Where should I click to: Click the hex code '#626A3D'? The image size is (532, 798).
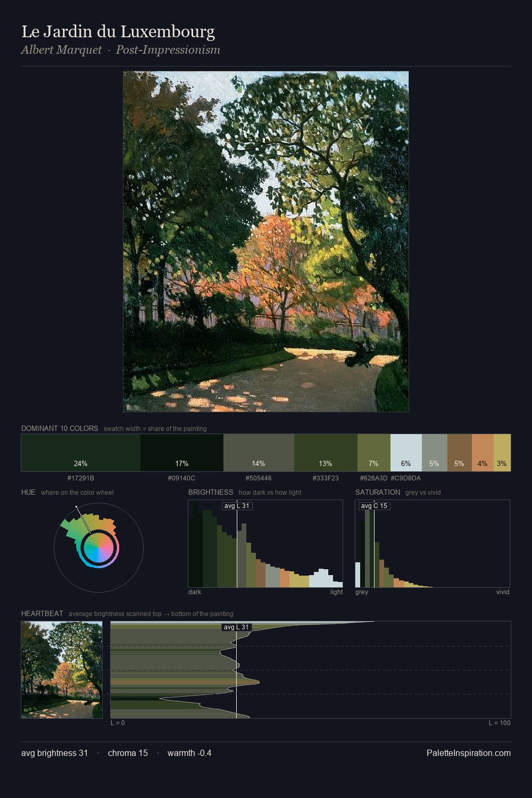373,478
